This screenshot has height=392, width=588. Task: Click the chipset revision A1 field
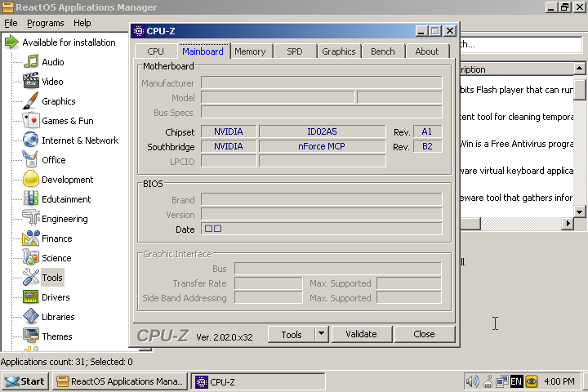[x=427, y=131]
